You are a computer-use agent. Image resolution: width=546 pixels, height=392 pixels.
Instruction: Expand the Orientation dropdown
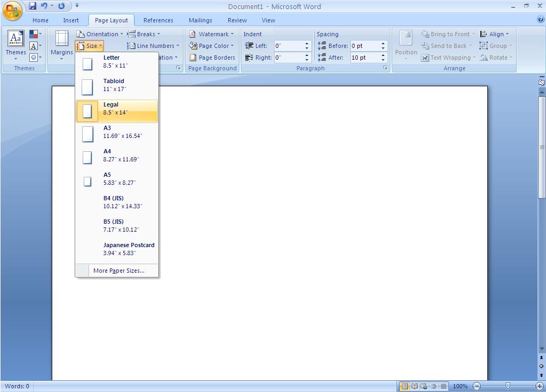100,34
